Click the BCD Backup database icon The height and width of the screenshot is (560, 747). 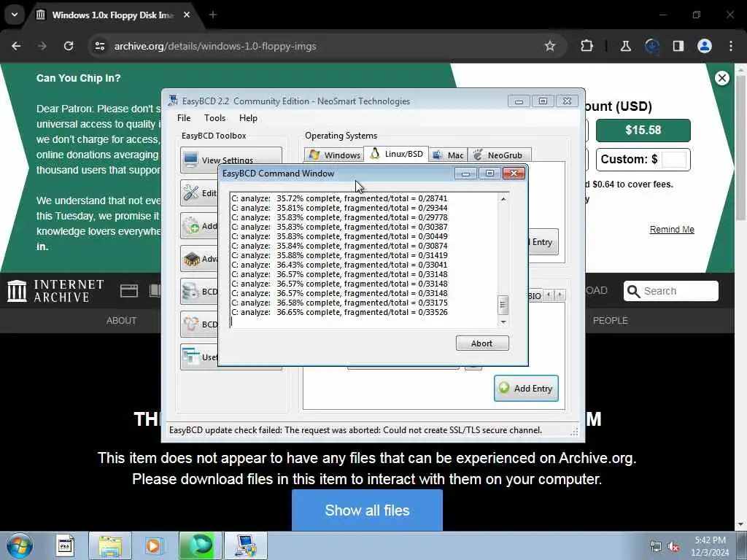pyautogui.click(x=191, y=292)
